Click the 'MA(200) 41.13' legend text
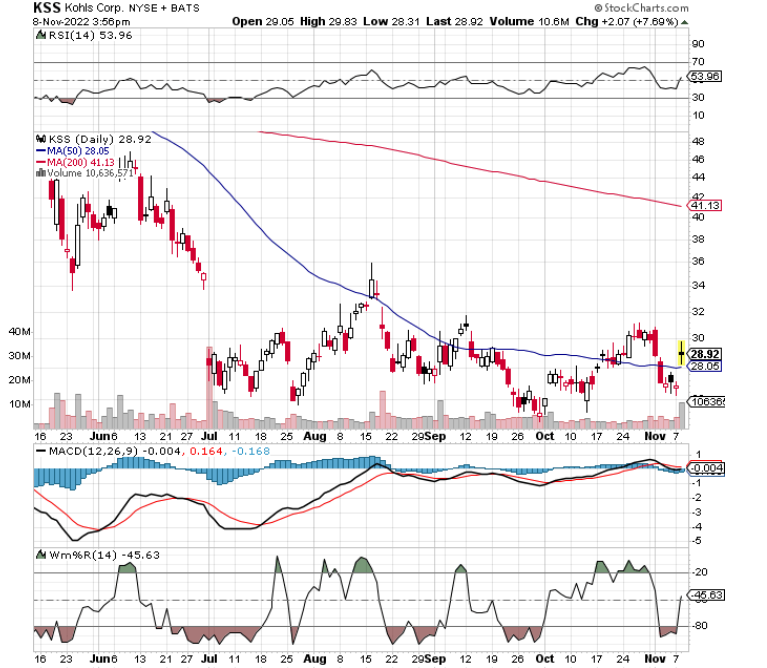The width and height of the screenshot is (767, 668). coord(81,162)
